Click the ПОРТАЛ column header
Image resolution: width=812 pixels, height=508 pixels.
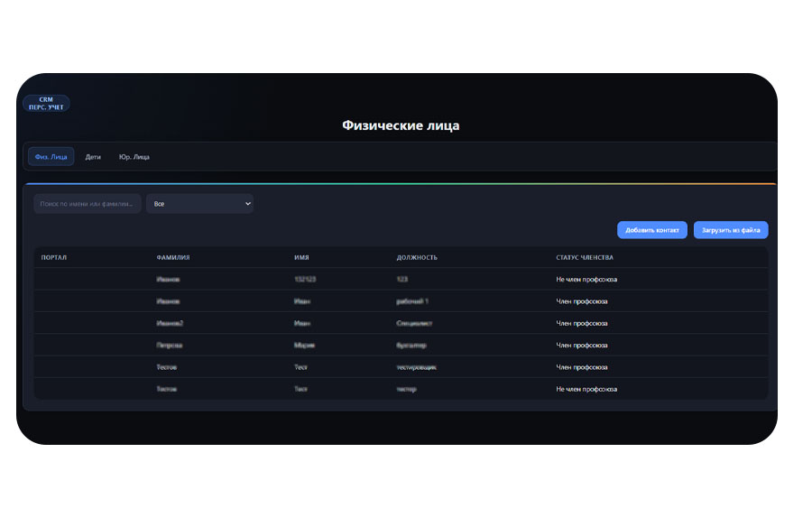pos(54,257)
